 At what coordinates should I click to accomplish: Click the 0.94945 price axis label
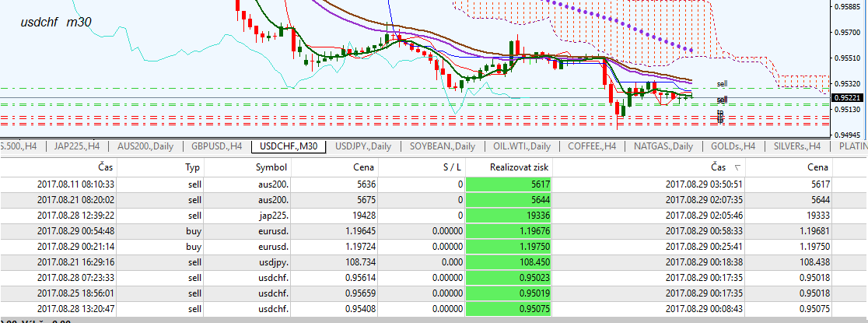coord(846,135)
